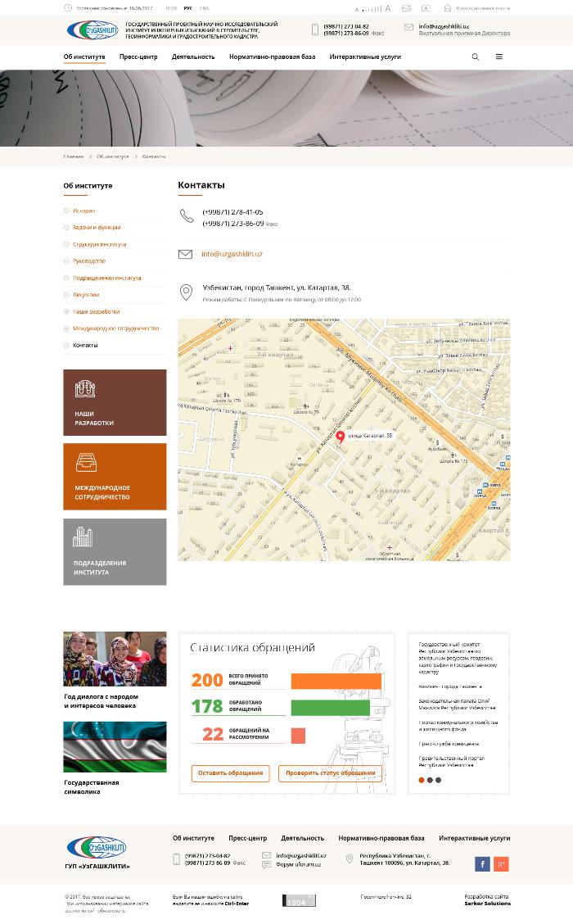The image size is (573, 924).
Task: Click the drawer icon on Международное сотрудничество tile
Action: point(86,463)
